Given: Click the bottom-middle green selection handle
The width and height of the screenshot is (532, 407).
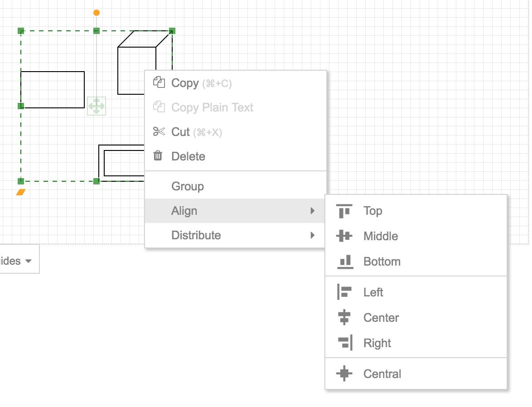Looking at the screenshot, I should [97, 181].
